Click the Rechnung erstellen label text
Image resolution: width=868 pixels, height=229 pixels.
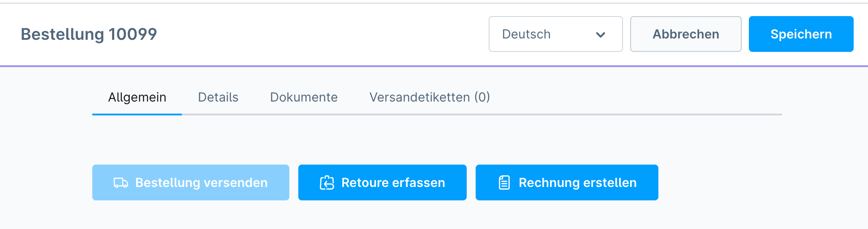[x=578, y=182]
